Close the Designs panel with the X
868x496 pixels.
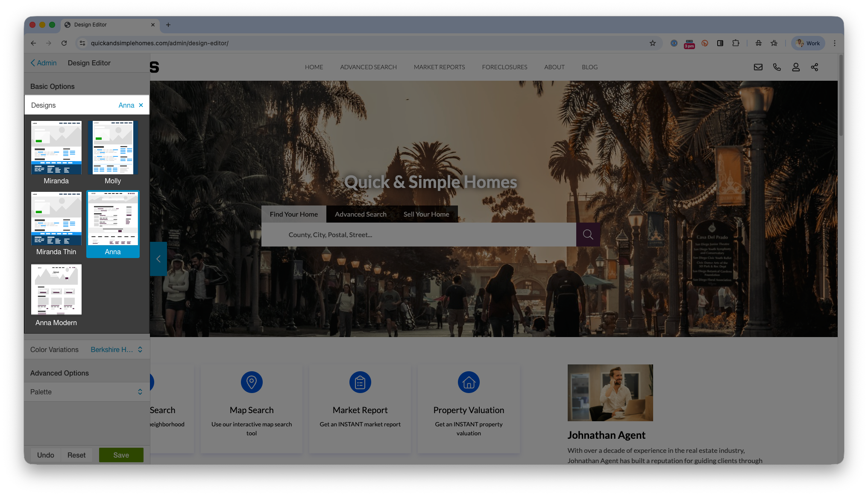click(x=141, y=105)
